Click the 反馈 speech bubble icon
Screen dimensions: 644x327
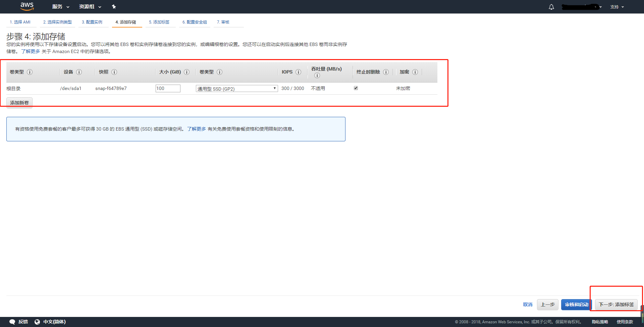pos(12,322)
